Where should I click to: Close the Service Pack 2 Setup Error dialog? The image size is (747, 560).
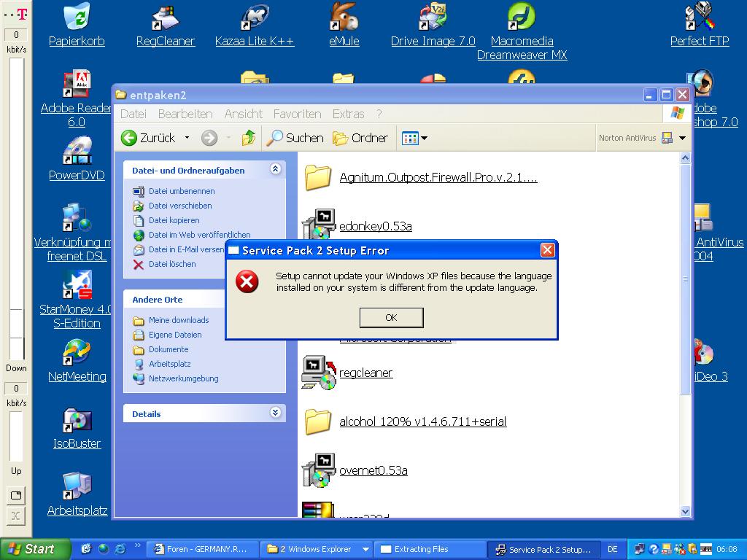click(547, 250)
